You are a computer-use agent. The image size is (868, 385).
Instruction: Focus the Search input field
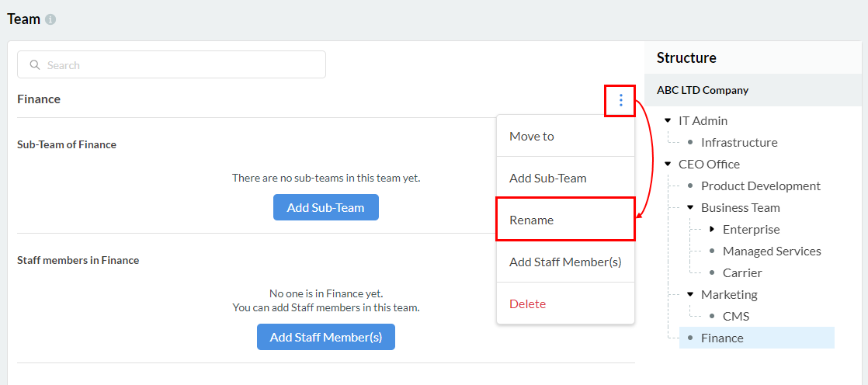pyautogui.click(x=179, y=65)
